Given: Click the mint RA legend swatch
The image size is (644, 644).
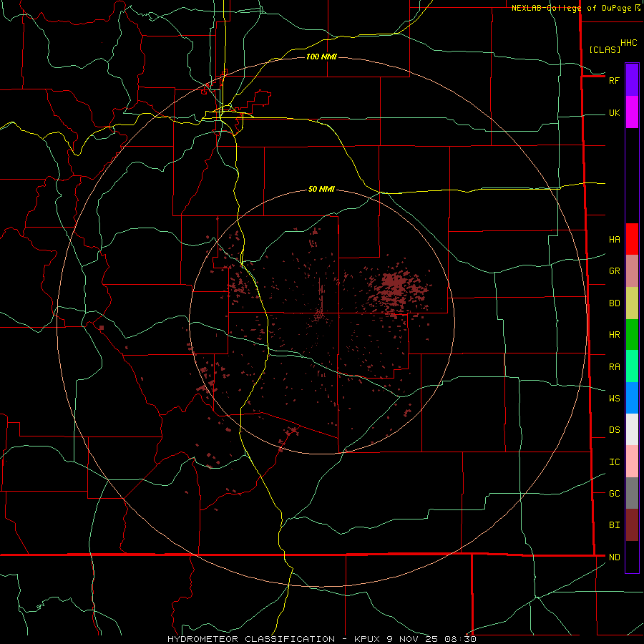Looking at the screenshot, I should pyautogui.click(x=632, y=366).
